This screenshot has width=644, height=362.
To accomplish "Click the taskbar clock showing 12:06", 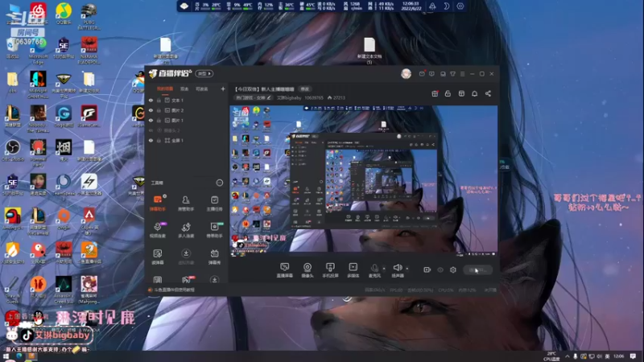I will click(x=618, y=356).
